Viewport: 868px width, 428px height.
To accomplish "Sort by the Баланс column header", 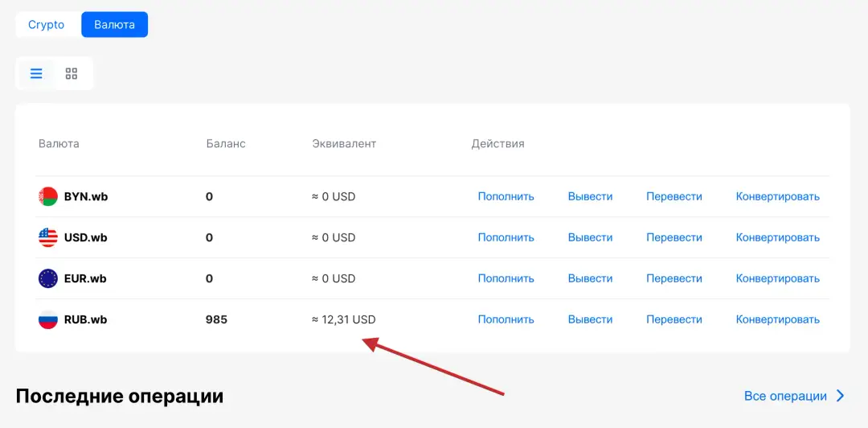I will coord(226,144).
